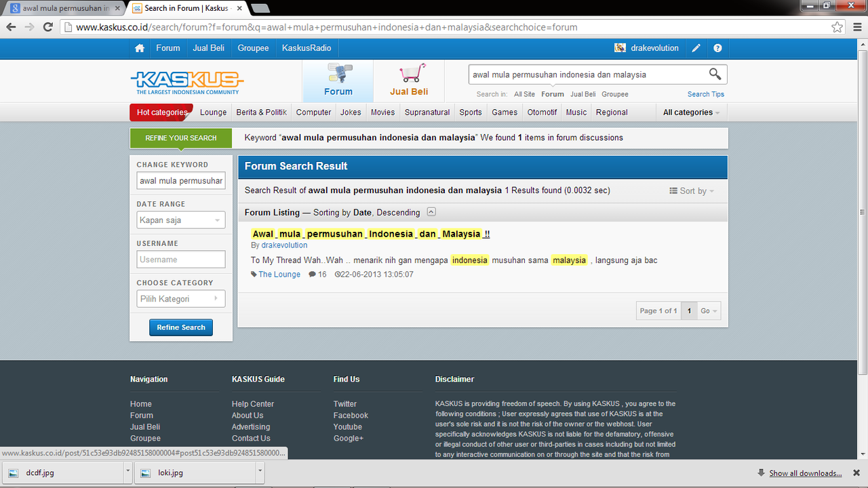Open the Movies category
This screenshot has height=488, width=868.
point(383,113)
